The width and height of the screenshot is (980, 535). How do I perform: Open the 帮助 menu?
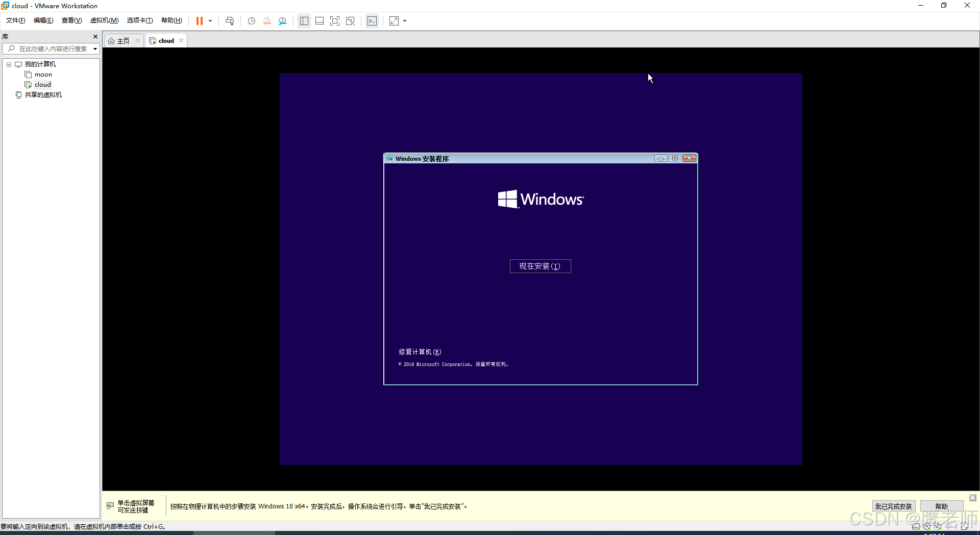pos(171,20)
